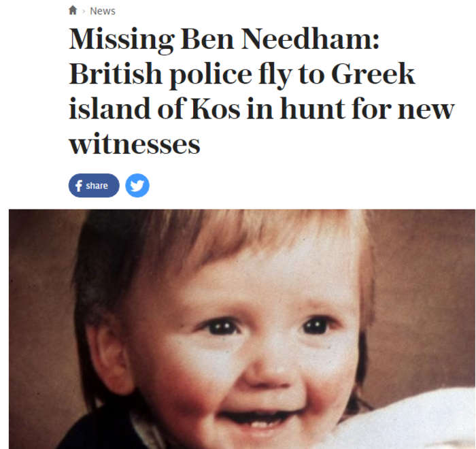Post article to Twitter with bird icon
The width and height of the screenshot is (476, 449).
click(x=137, y=185)
